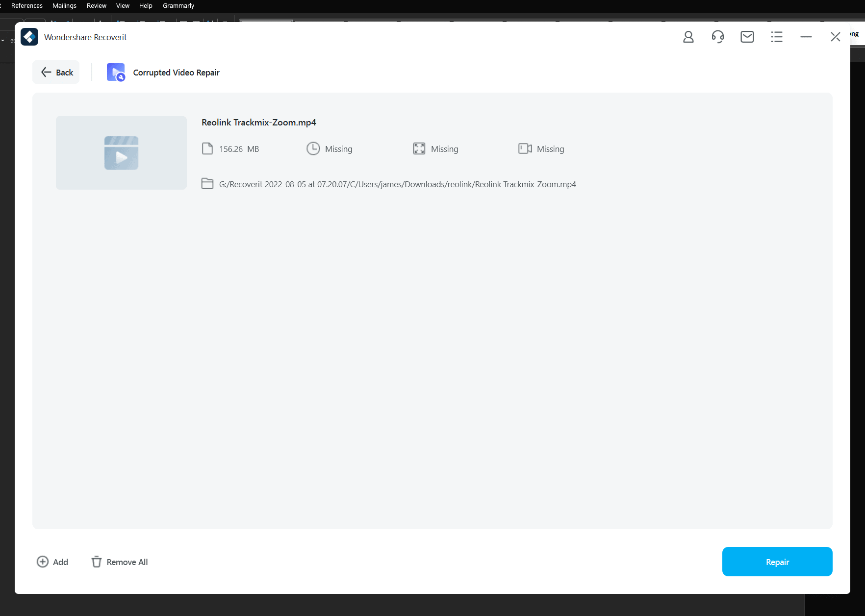Remove all videos from the list

coord(120,562)
